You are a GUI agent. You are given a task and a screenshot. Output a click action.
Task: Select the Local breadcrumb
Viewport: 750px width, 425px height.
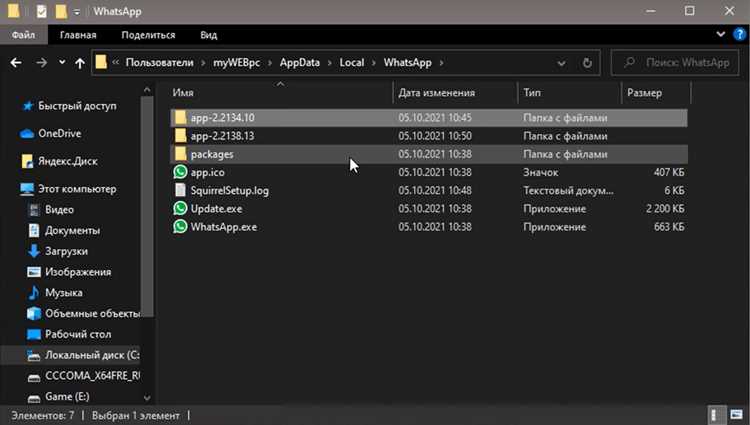point(352,63)
